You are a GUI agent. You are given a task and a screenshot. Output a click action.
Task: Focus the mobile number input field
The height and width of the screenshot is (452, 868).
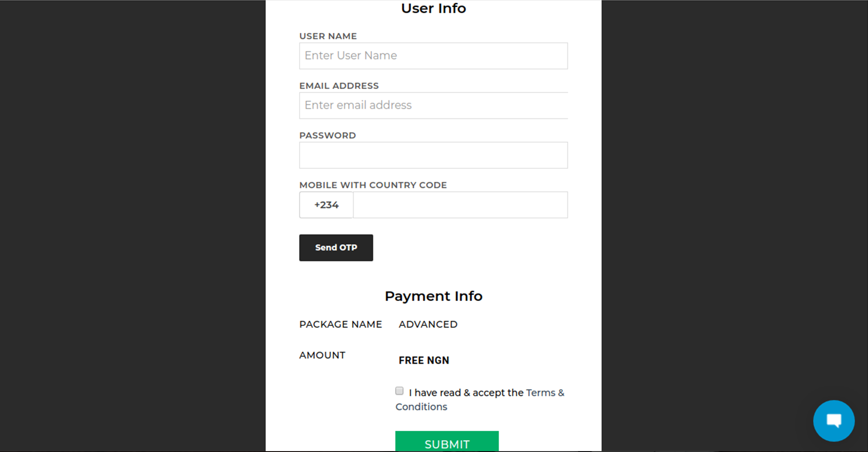pos(460,205)
